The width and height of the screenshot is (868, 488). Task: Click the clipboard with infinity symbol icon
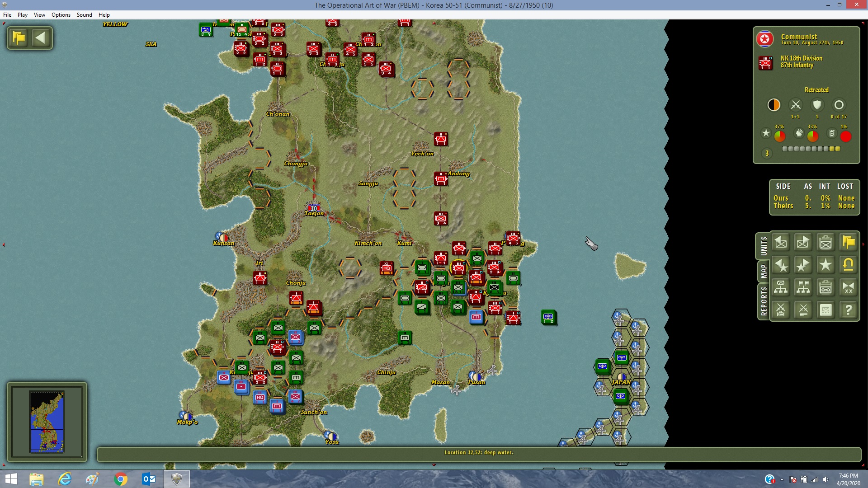coord(826,287)
